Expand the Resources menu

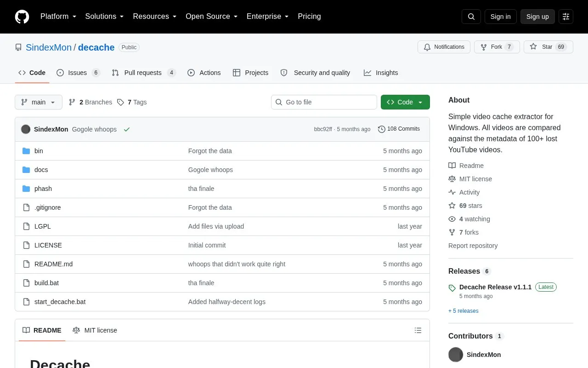click(155, 17)
